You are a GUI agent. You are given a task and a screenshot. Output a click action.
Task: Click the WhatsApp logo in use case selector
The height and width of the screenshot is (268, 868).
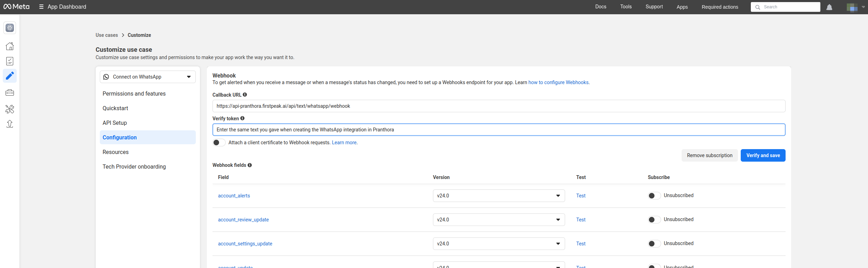pyautogui.click(x=106, y=77)
